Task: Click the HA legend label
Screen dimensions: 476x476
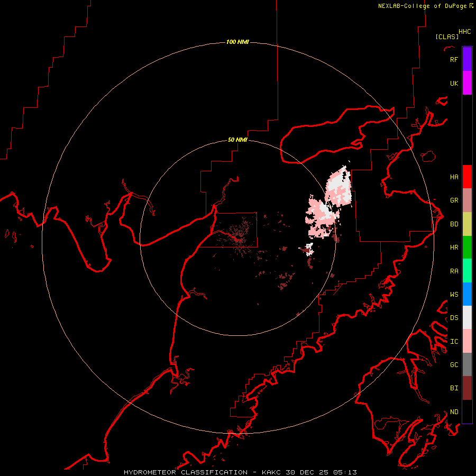Action: pos(454,177)
